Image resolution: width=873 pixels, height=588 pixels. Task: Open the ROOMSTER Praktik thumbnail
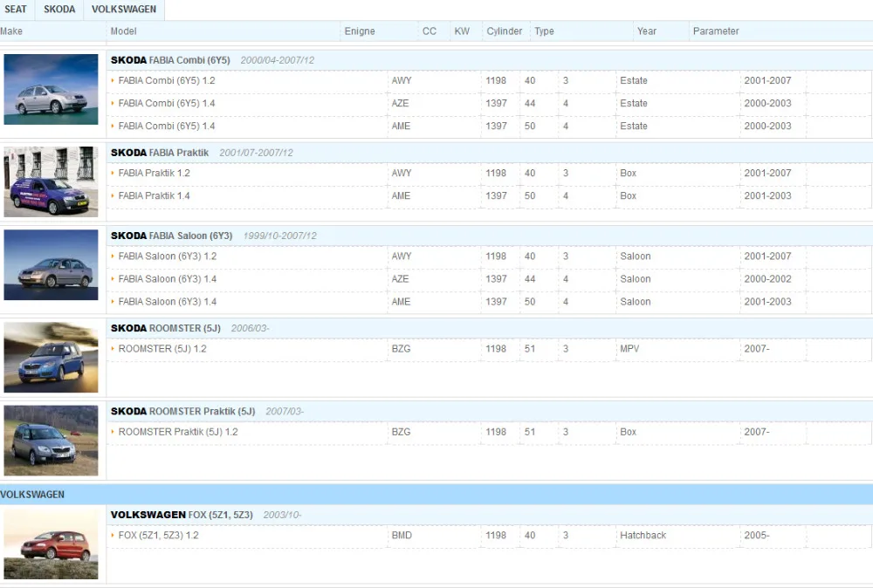(x=51, y=440)
